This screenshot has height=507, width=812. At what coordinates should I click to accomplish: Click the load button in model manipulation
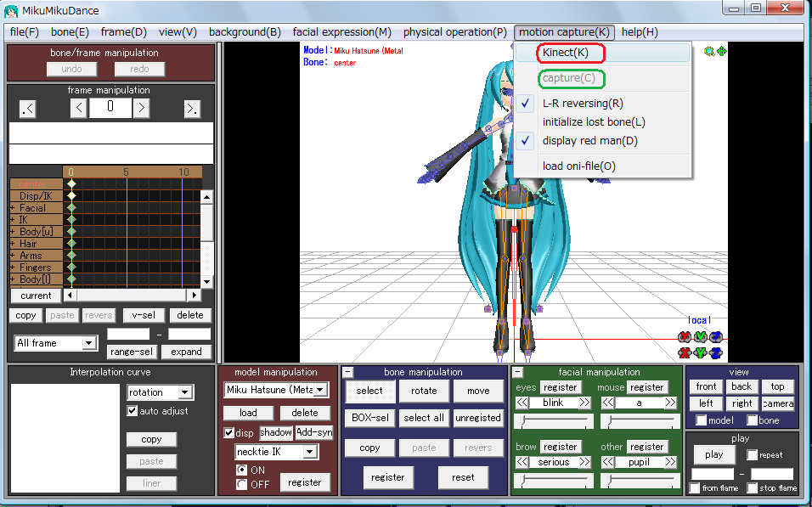coord(248,413)
